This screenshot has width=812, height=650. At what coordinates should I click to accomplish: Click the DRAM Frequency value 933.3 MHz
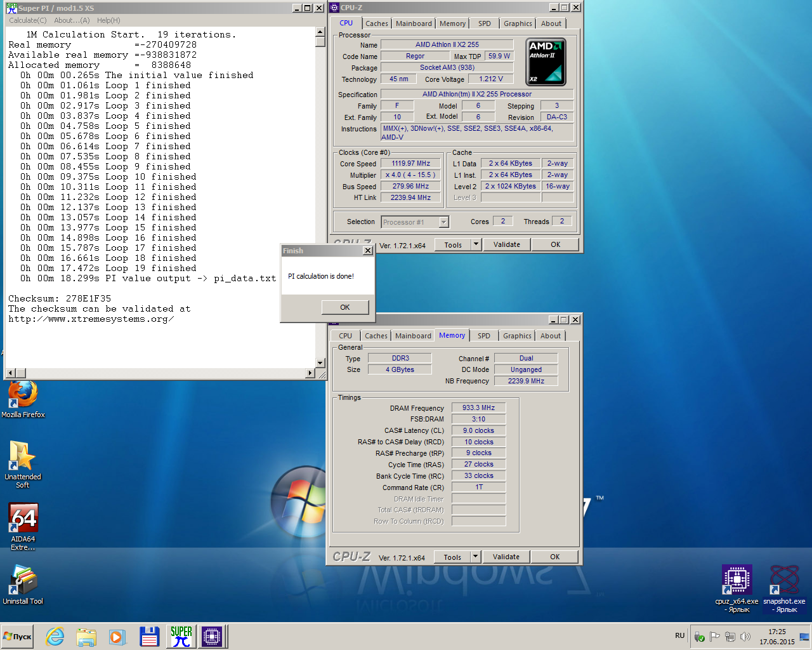(x=478, y=408)
